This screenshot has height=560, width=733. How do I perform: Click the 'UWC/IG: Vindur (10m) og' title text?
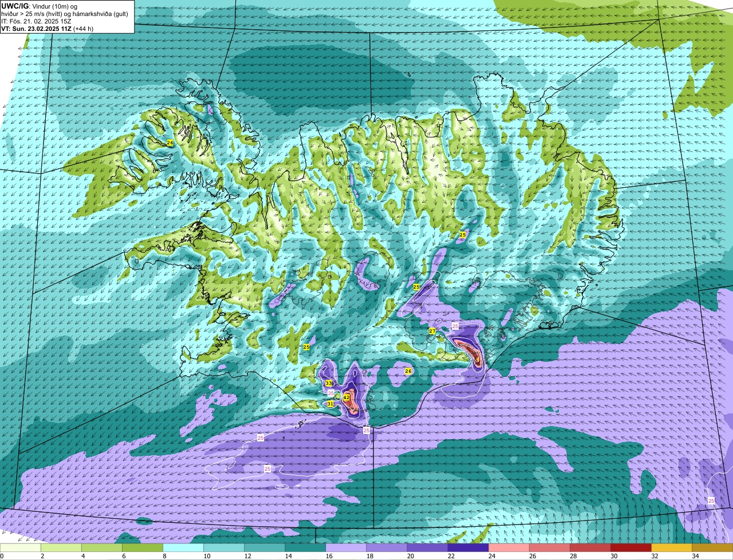click(39, 6)
